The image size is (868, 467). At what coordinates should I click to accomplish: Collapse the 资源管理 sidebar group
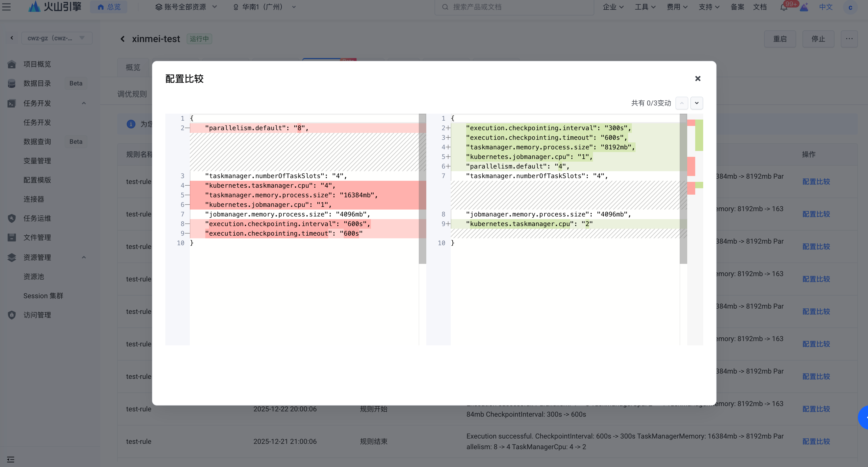[x=84, y=257]
